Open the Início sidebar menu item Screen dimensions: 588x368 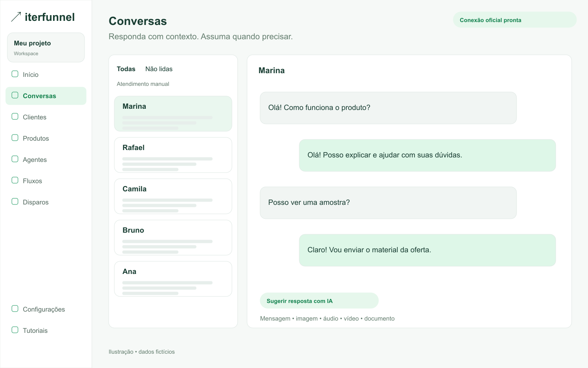point(46,74)
